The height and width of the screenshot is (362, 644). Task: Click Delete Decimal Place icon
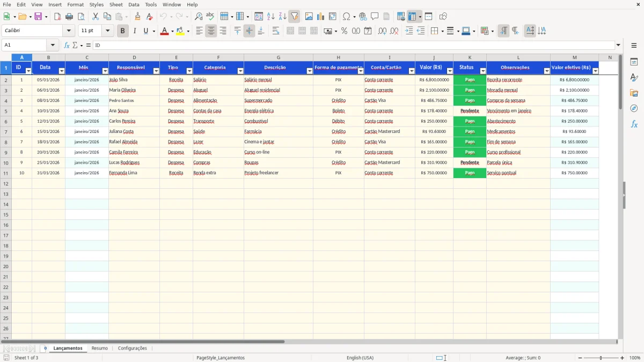point(394,31)
